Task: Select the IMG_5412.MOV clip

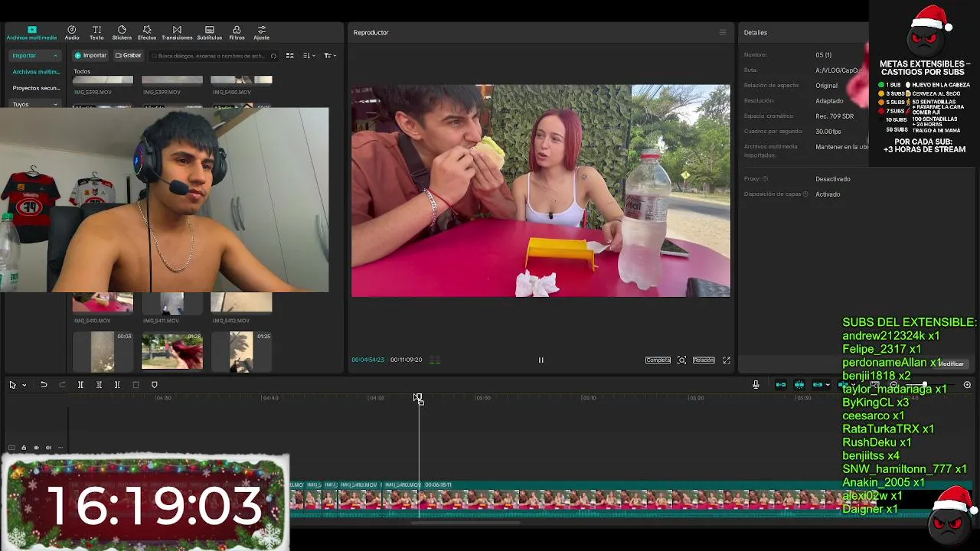Action: [240, 308]
